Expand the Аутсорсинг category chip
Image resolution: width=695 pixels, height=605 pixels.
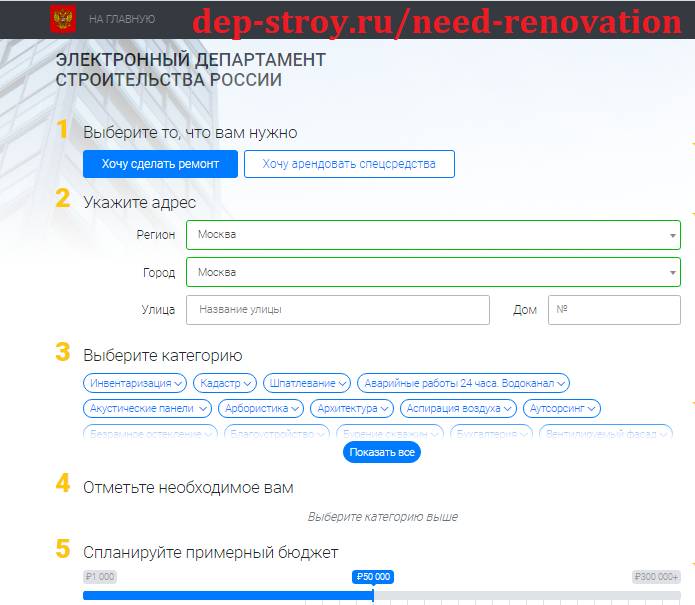click(x=561, y=408)
